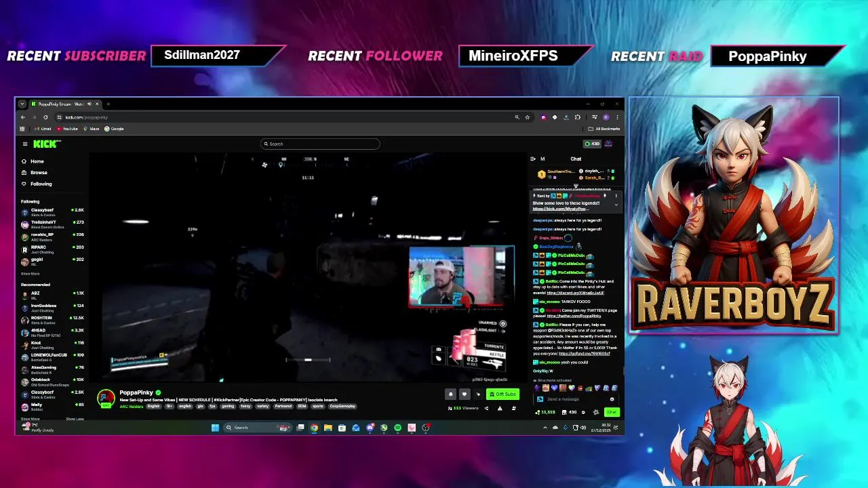The width and height of the screenshot is (868, 488).
Task: Send with the green Chat button
Action: 612,412
